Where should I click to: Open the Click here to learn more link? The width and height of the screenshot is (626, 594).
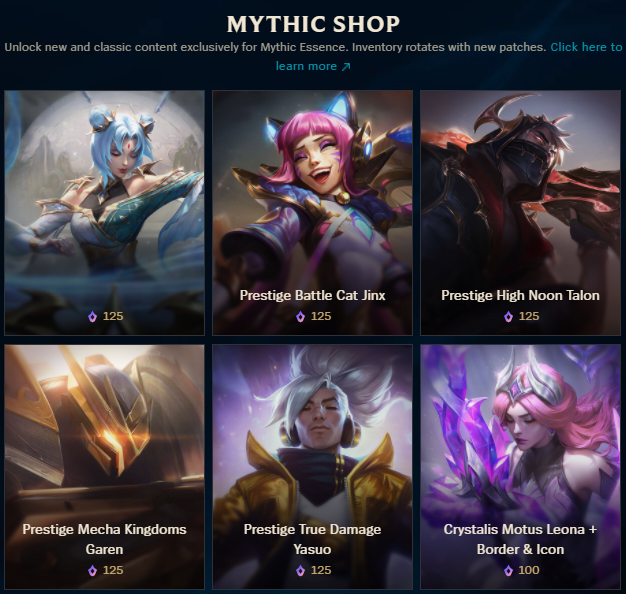[x=449, y=56]
